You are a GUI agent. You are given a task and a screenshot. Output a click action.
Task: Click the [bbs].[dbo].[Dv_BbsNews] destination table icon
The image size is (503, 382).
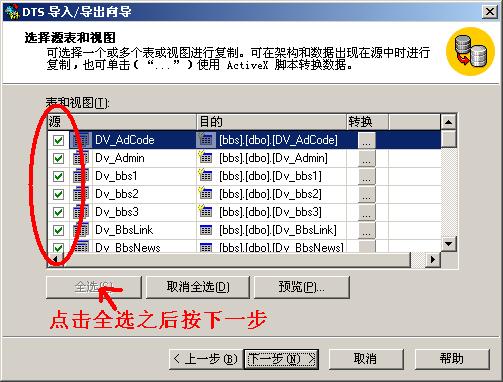tap(206, 248)
